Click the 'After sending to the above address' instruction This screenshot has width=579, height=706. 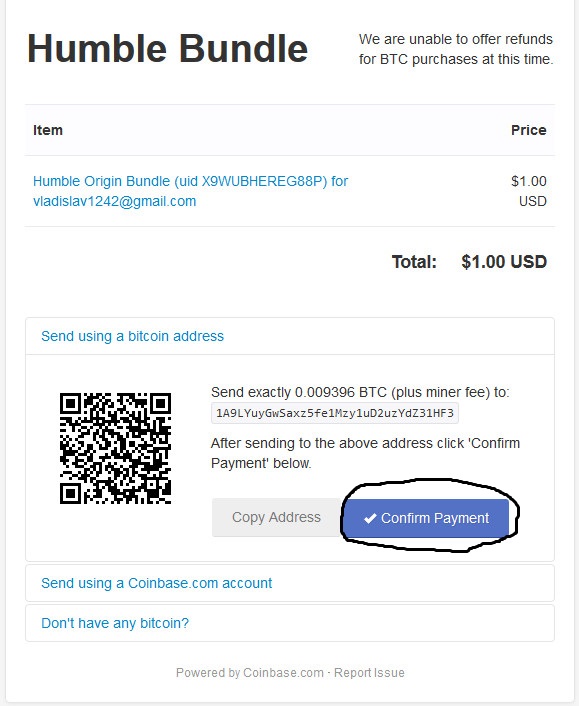click(365, 453)
